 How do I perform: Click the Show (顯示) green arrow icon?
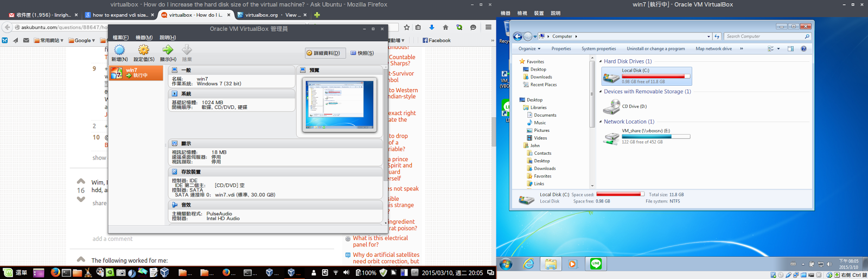tap(168, 50)
